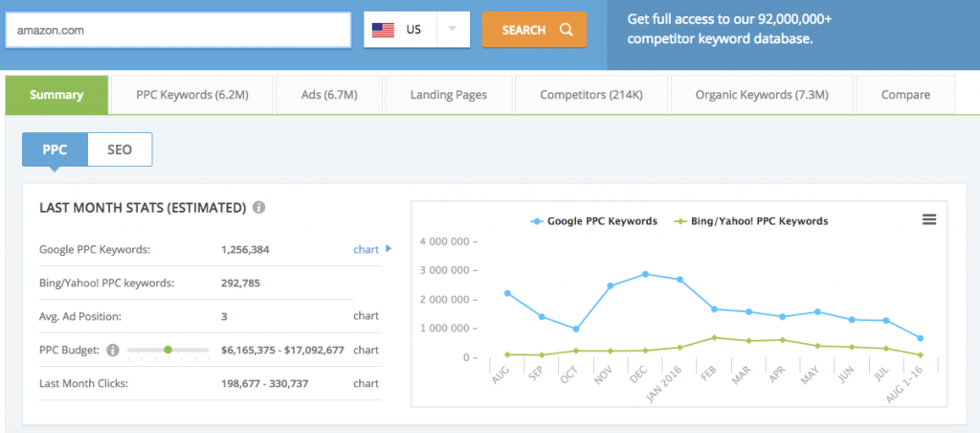Image resolution: width=980 pixels, height=433 pixels.
Task: Open chart link for Last Month Clicks
Action: 366,383
